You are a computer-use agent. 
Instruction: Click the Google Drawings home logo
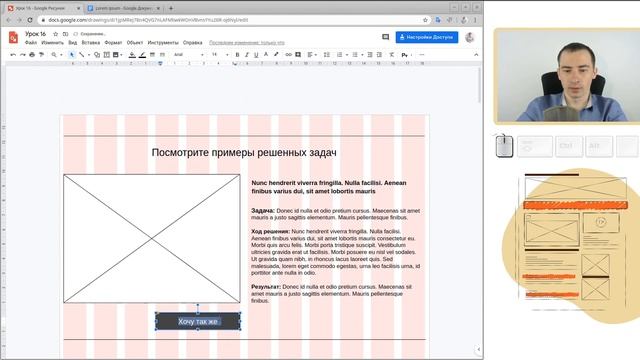tap(13, 38)
